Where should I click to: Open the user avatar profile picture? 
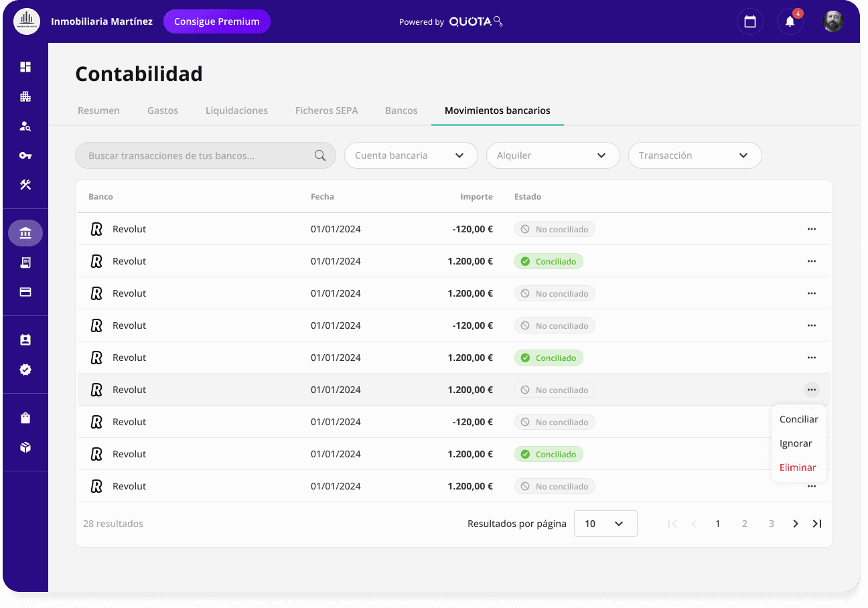pyautogui.click(x=833, y=21)
